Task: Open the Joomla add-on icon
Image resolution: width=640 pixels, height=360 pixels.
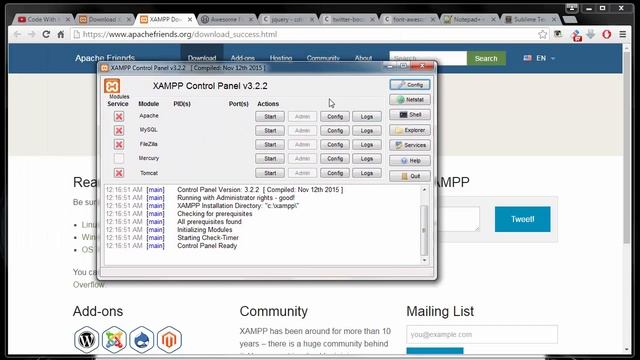Action: tap(114, 340)
